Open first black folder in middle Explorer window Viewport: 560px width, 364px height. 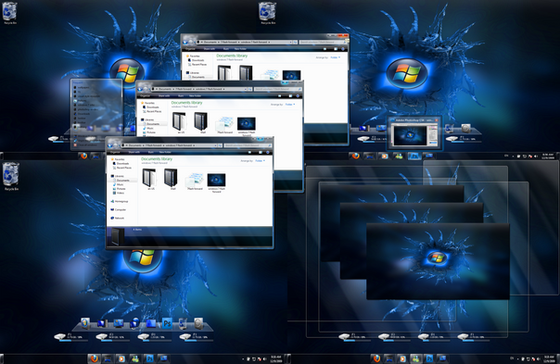point(179,123)
